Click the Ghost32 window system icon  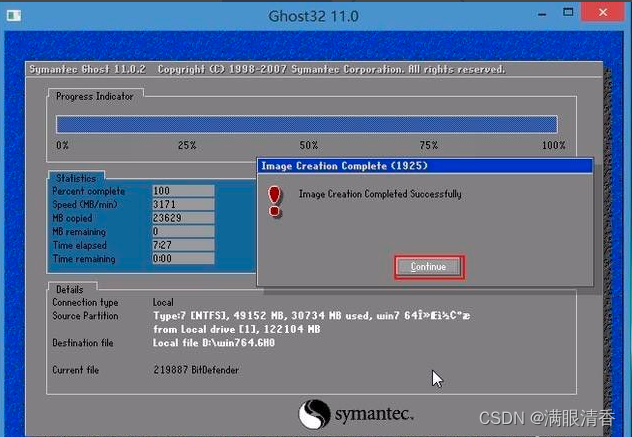pyautogui.click(x=14, y=15)
